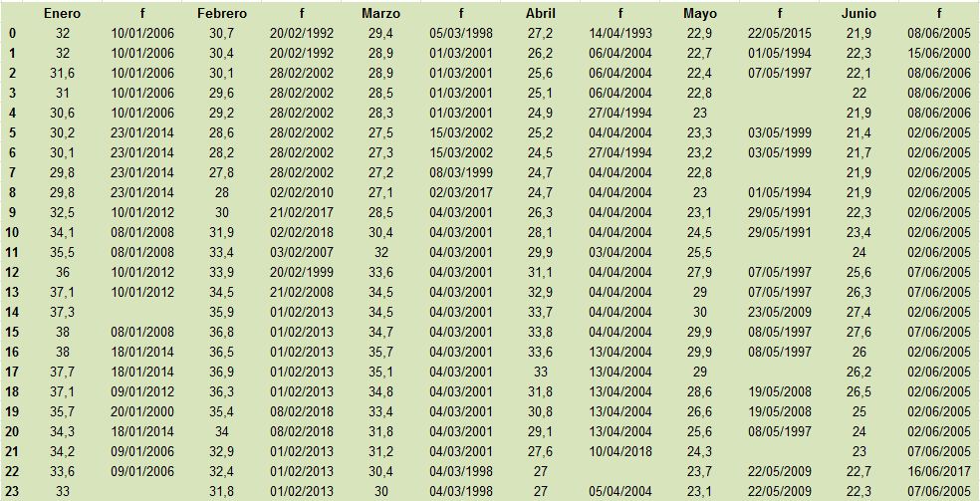
Task: Click date 14/04/1993 in row 0
Action: coord(620,33)
